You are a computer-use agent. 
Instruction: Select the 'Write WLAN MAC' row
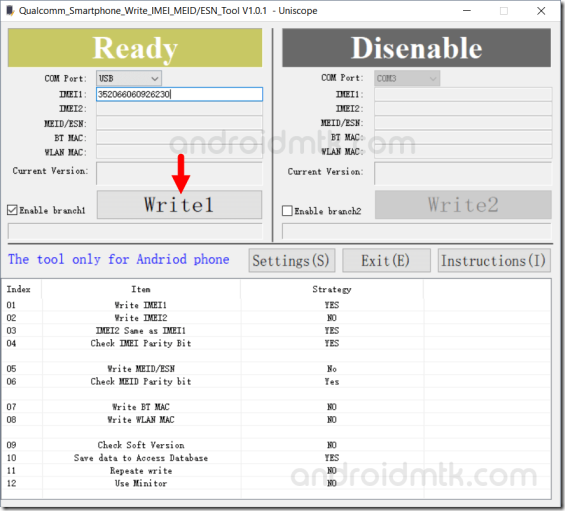(x=276, y=419)
